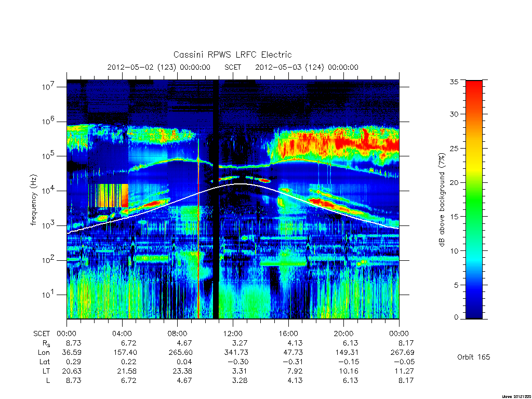Click the '30' colorbar tick label
The height and width of the screenshot is (399, 532).
pos(454,114)
